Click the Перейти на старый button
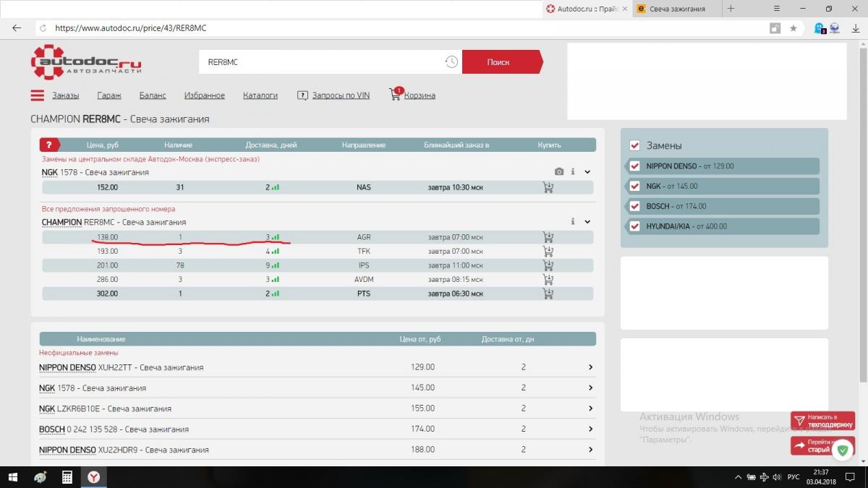Image resolution: width=868 pixels, height=488 pixels. point(813,446)
